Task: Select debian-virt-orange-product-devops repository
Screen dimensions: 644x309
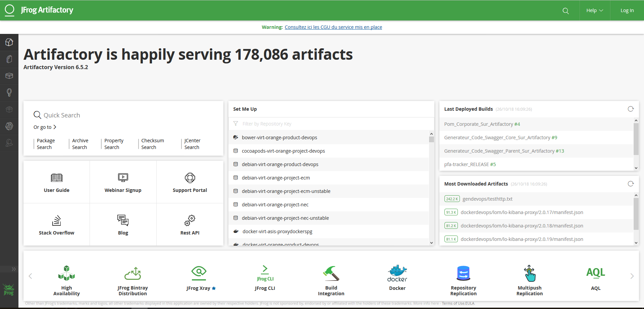Action: coord(329,164)
